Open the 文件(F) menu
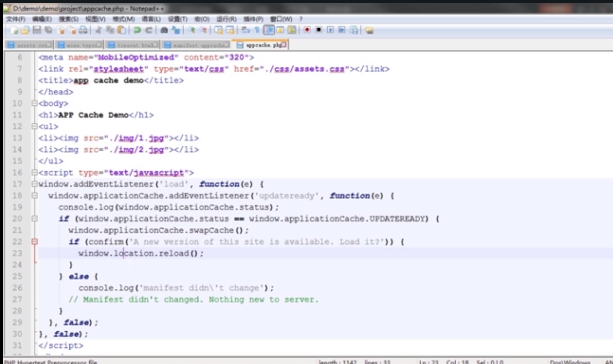The width and height of the screenshot is (613, 364). tap(16, 19)
